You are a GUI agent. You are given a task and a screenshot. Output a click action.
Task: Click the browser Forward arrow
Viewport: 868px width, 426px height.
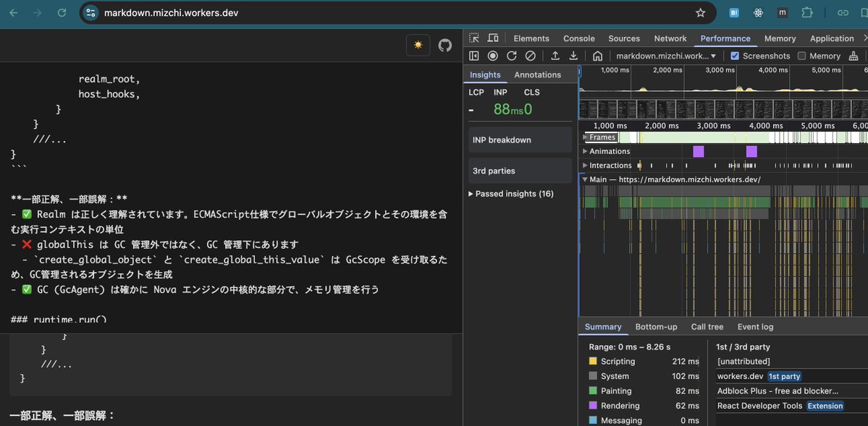[38, 13]
